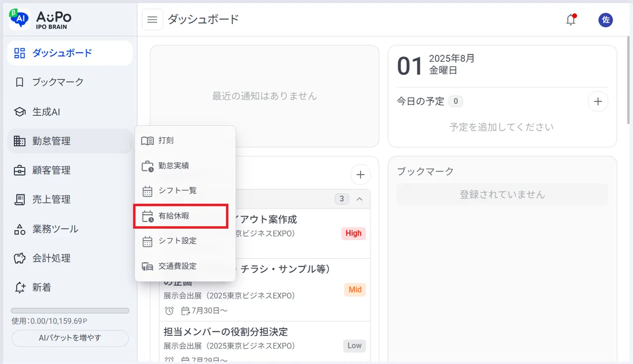Toggle the hamburger menu button
The image size is (633, 364).
(152, 20)
